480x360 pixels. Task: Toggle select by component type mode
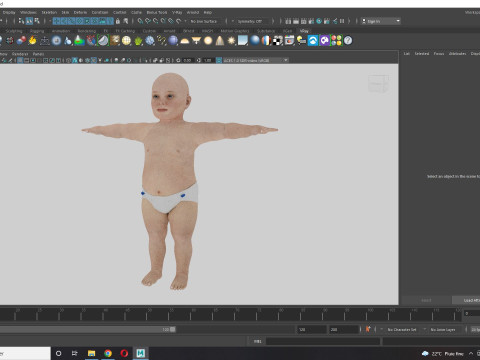(x=37, y=21)
